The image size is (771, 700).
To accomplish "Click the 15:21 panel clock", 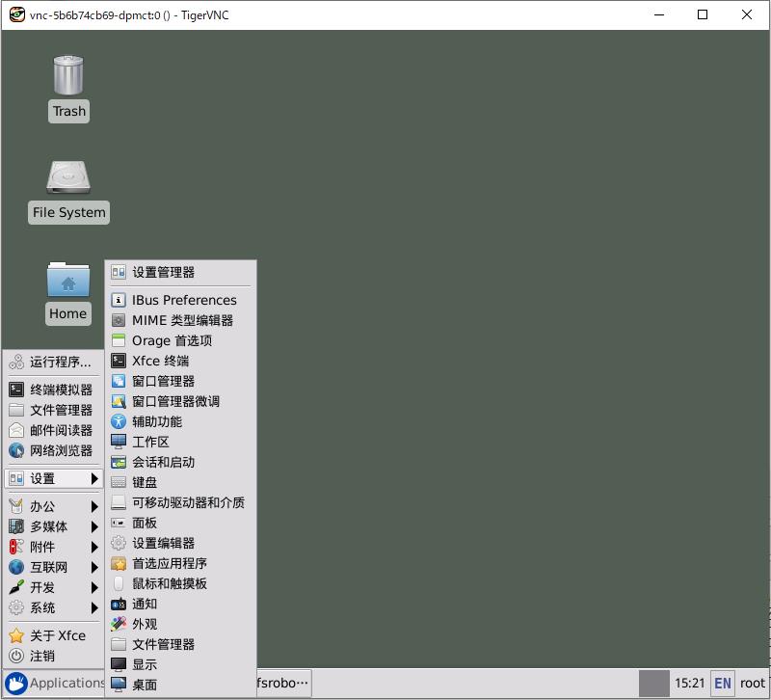I will pos(689,684).
